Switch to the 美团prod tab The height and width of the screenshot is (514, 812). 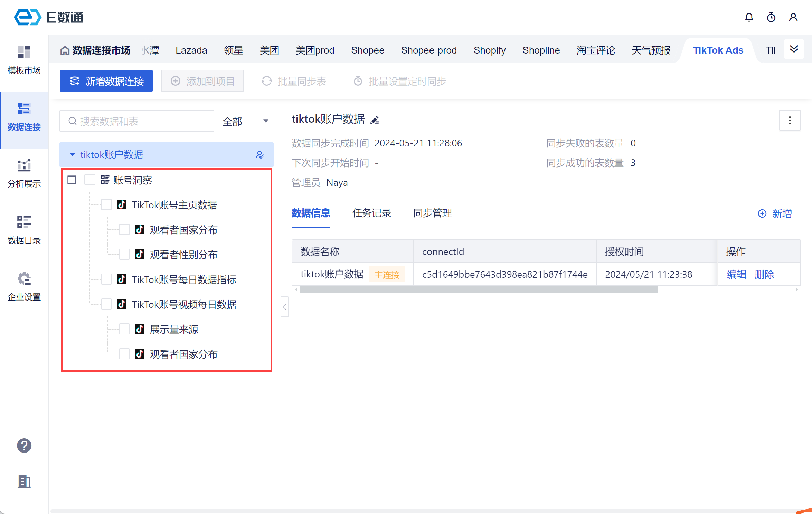[x=315, y=50]
